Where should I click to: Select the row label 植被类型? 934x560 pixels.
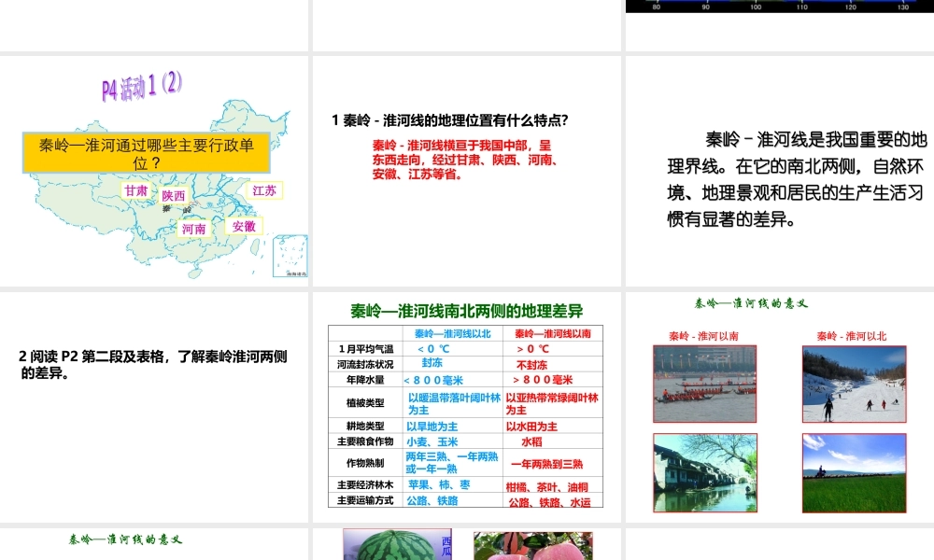click(x=365, y=403)
